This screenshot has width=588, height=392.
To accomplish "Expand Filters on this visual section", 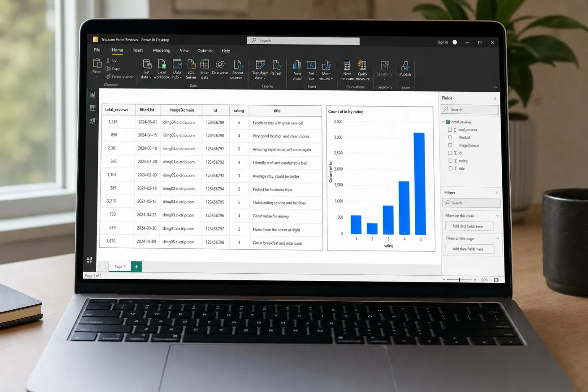I will (x=497, y=216).
